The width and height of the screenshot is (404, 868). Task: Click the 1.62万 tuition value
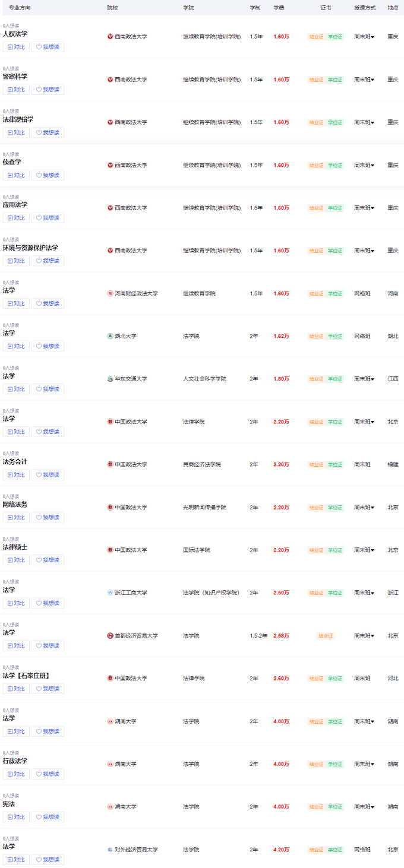[x=281, y=336]
